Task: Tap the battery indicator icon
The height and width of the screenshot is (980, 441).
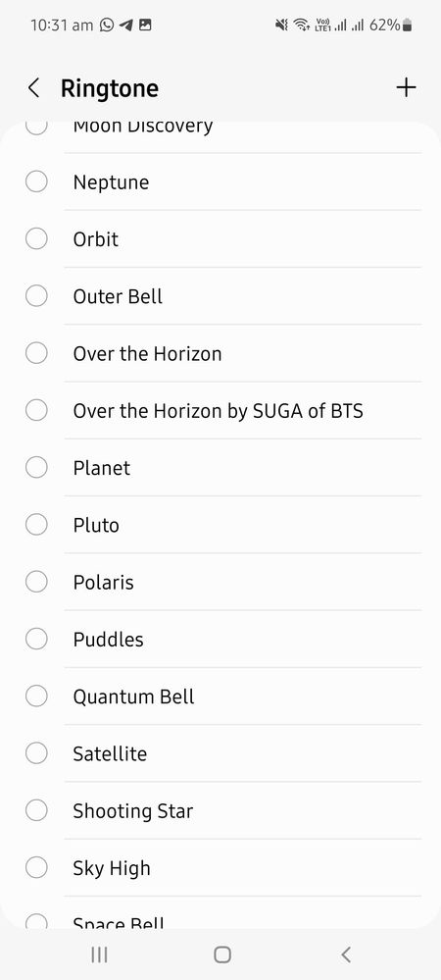Action: [408, 25]
